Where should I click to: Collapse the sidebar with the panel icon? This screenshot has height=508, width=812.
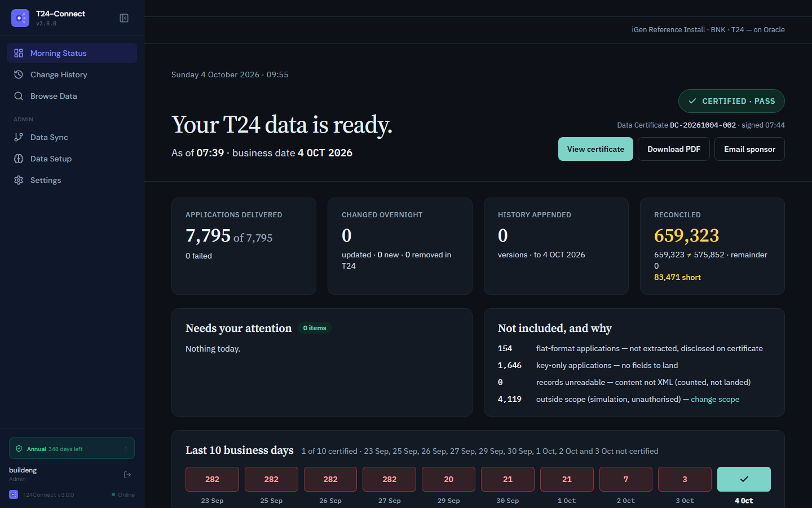click(124, 18)
